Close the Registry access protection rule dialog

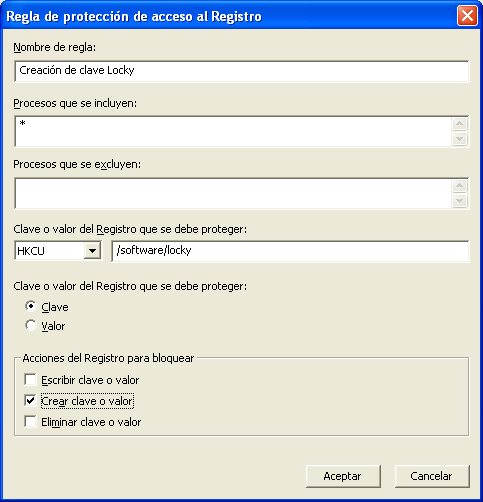click(x=467, y=15)
